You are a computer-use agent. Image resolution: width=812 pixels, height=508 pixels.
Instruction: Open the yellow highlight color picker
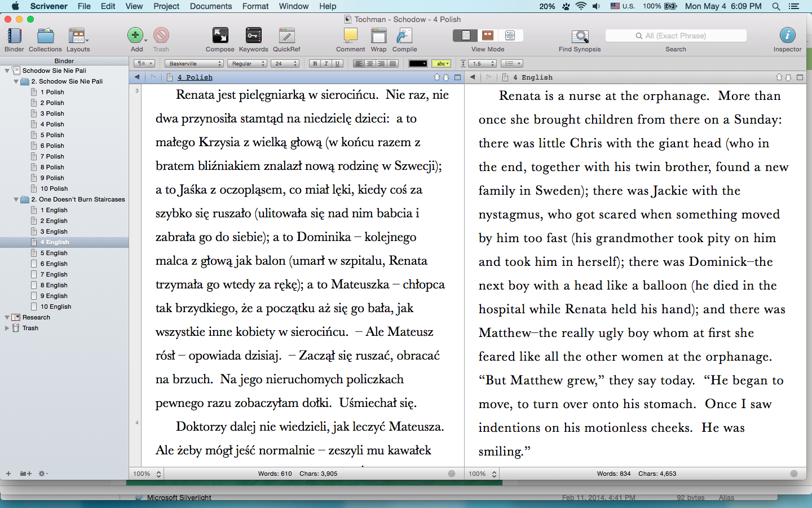(x=442, y=64)
